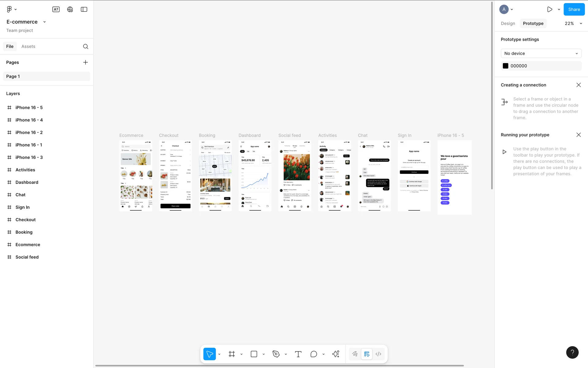
Task: Switch to Draw mode toggle
Action: tap(355, 354)
